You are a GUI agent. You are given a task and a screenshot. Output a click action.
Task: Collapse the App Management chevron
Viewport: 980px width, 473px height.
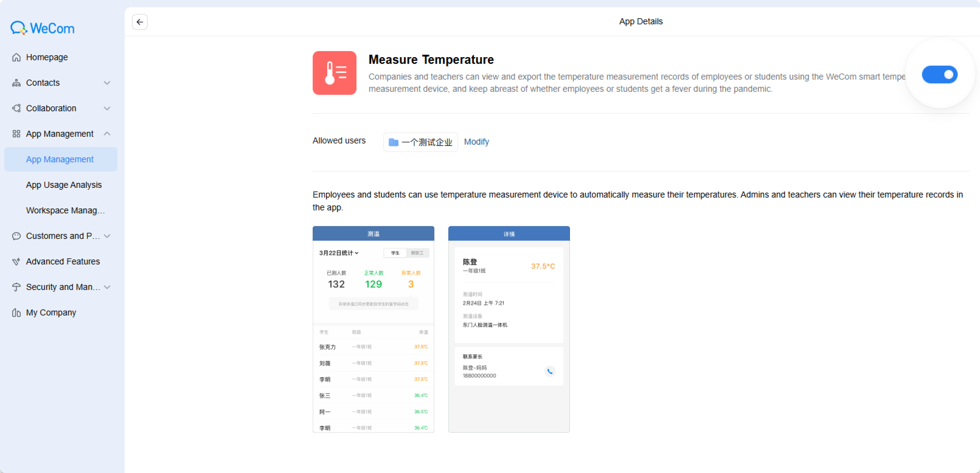click(x=107, y=134)
